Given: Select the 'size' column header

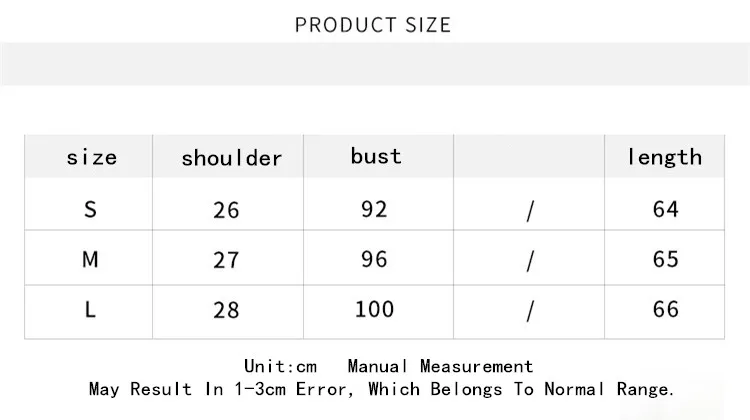Looking at the screenshot, I should (x=91, y=157).
